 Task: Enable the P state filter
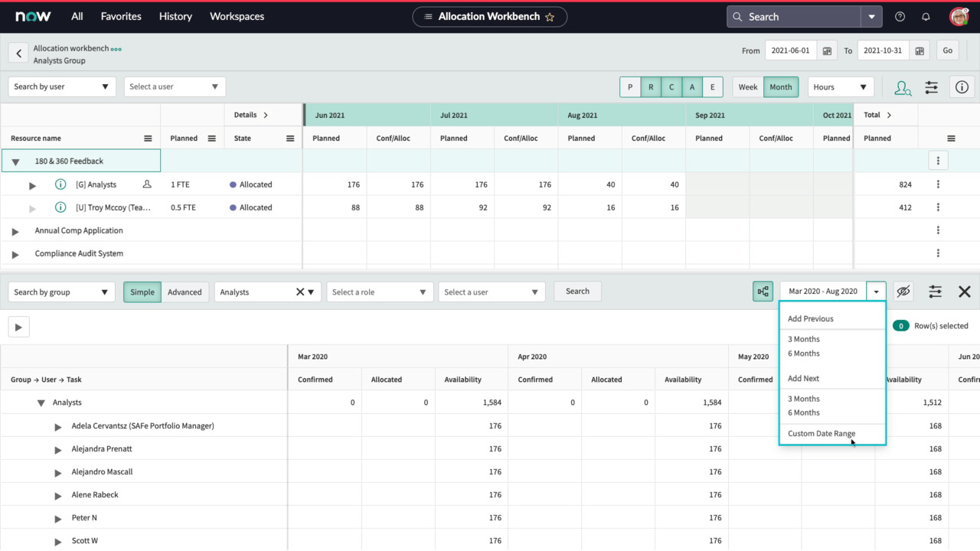[x=629, y=87]
